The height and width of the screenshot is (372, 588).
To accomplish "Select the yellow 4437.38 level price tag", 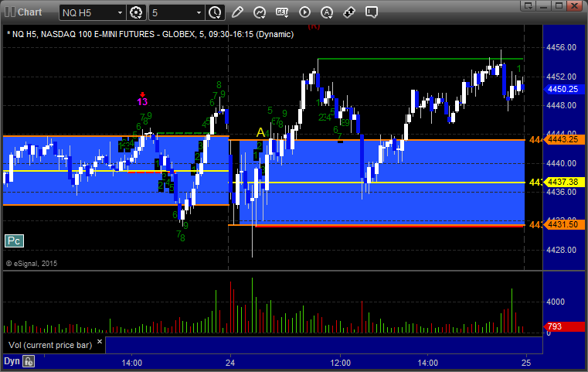I will 563,182.
